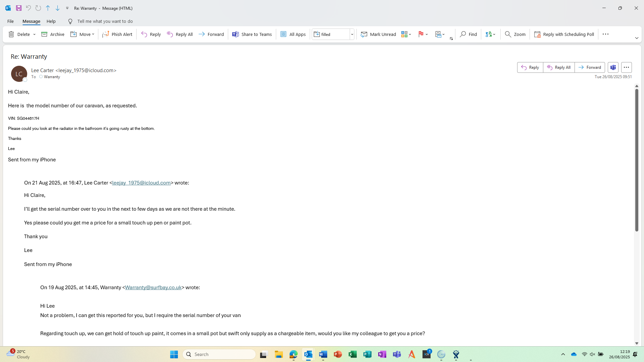Image resolution: width=644 pixels, height=362 pixels.
Task: Click the Teams icon beside Forward button
Action: [x=613, y=67]
